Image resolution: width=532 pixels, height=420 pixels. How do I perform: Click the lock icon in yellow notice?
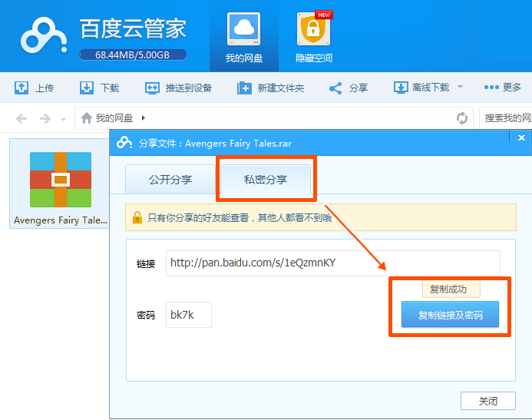(x=137, y=217)
